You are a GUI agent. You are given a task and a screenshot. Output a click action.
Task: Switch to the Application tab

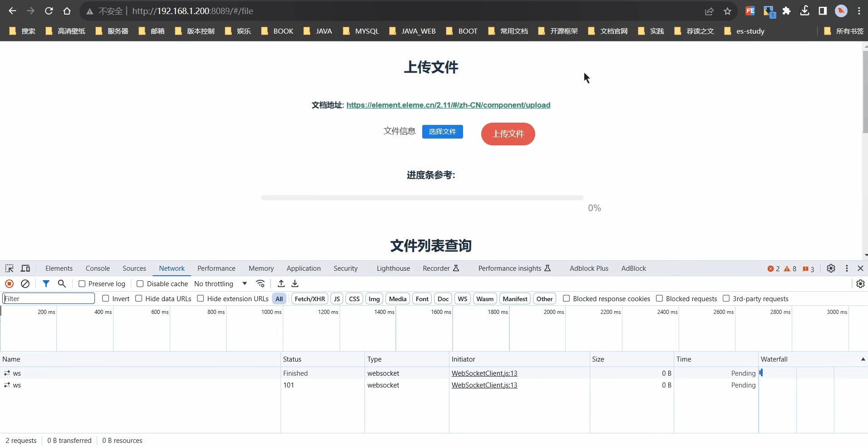(x=304, y=268)
